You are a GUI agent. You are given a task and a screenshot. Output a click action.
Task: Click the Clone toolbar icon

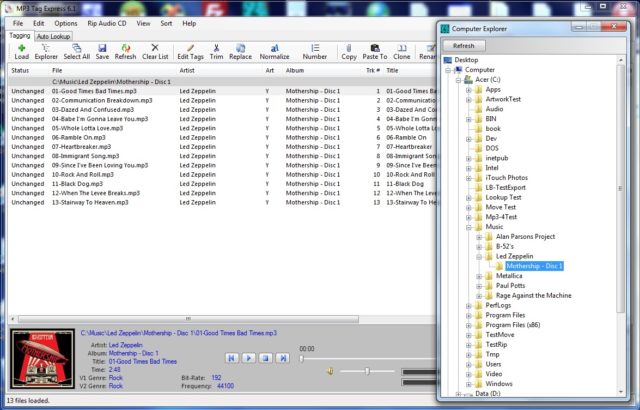[x=402, y=52]
